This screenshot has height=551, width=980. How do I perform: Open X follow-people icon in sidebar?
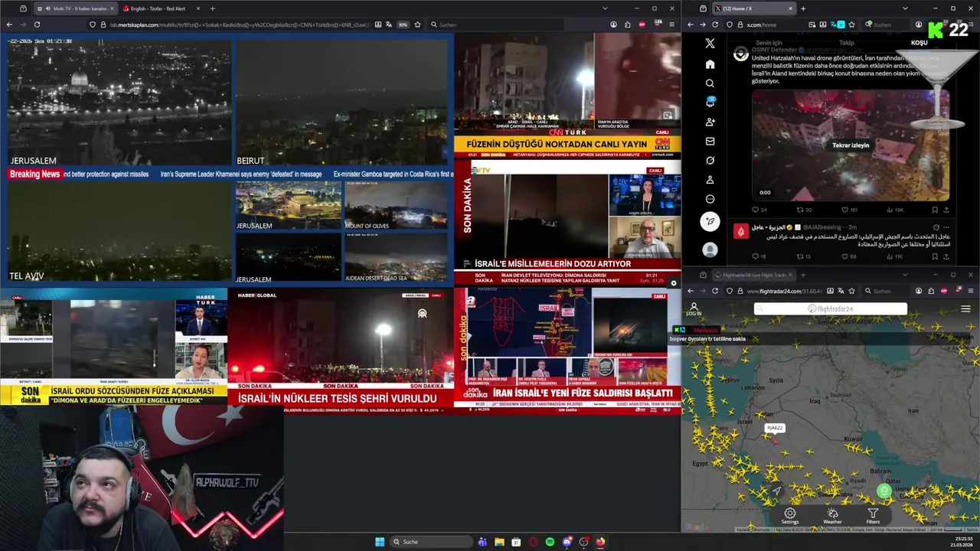[x=710, y=122]
